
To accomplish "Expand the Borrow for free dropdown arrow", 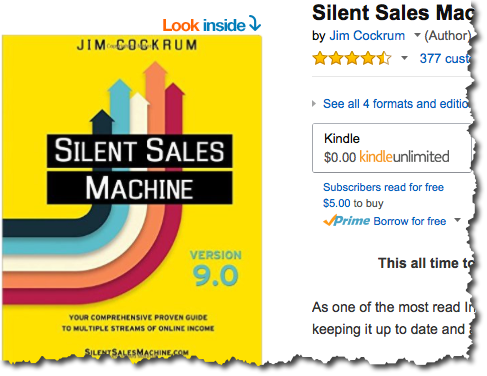I will pyautogui.click(x=458, y=220).
